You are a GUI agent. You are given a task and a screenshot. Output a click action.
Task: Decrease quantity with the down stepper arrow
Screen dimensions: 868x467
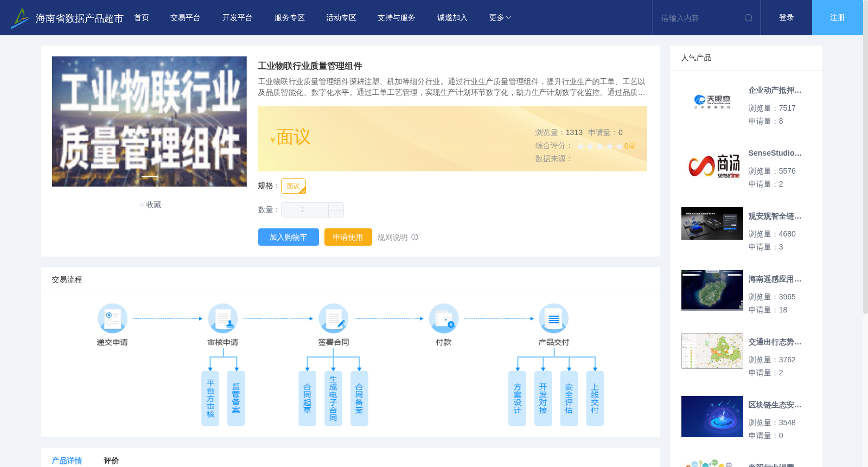(336, 214)
